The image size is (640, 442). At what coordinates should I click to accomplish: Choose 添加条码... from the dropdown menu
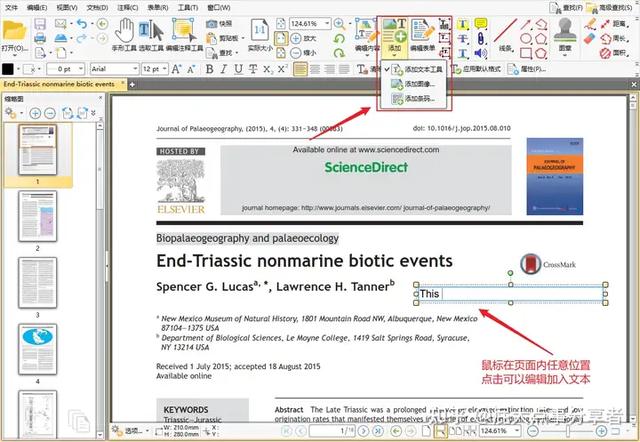pos(414,98)
